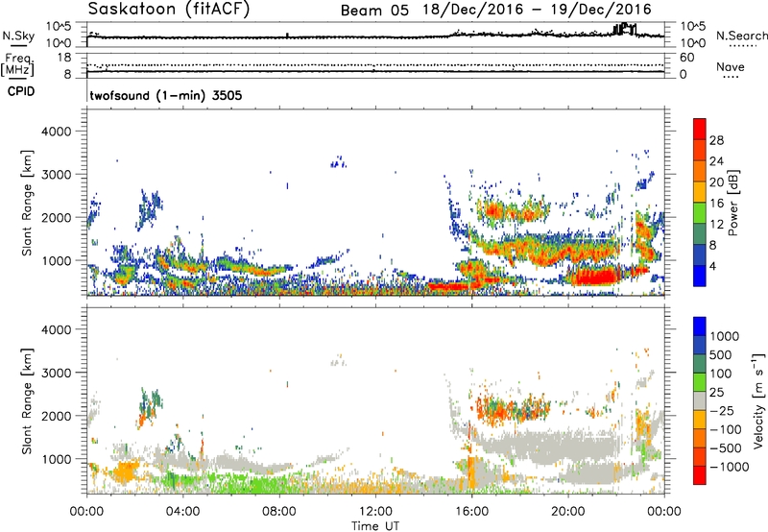The height and width of the screenshot is (532, 768).
Task: Click the 'Saskatoon (fitACF)' plot title
Action: tap(169, 10)
